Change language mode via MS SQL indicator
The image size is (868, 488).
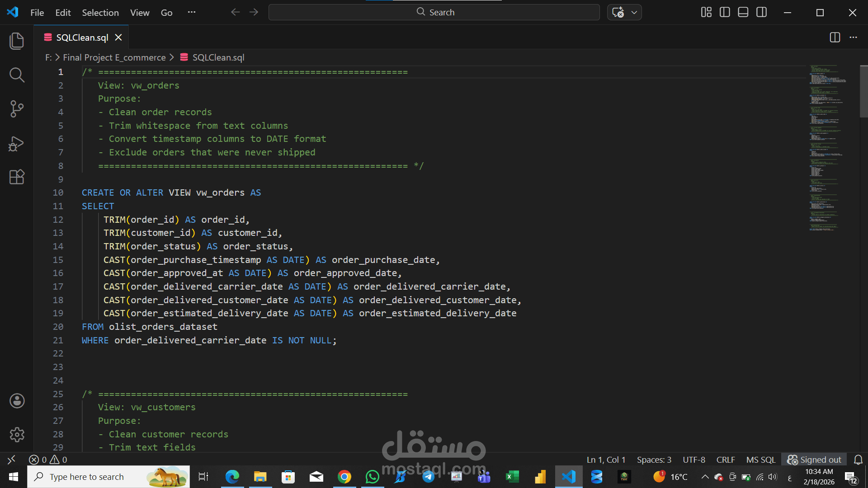760,460
